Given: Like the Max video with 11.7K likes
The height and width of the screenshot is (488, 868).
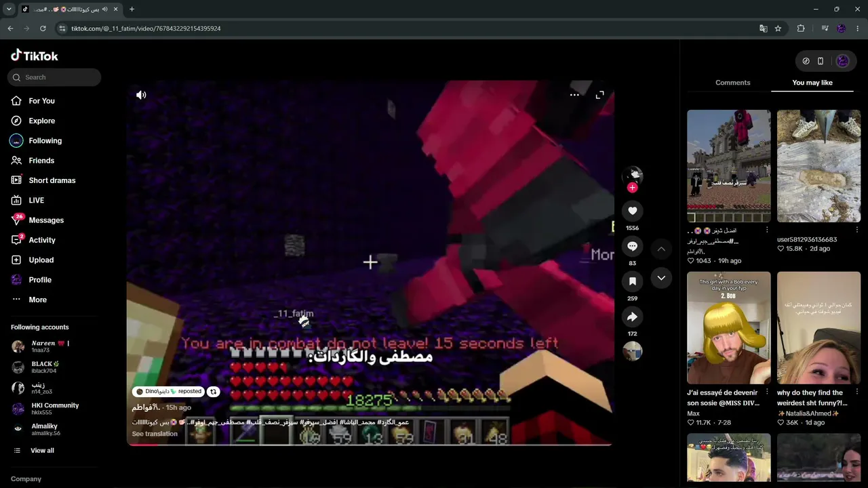Looking at the screenshot, I should [691, 423].
